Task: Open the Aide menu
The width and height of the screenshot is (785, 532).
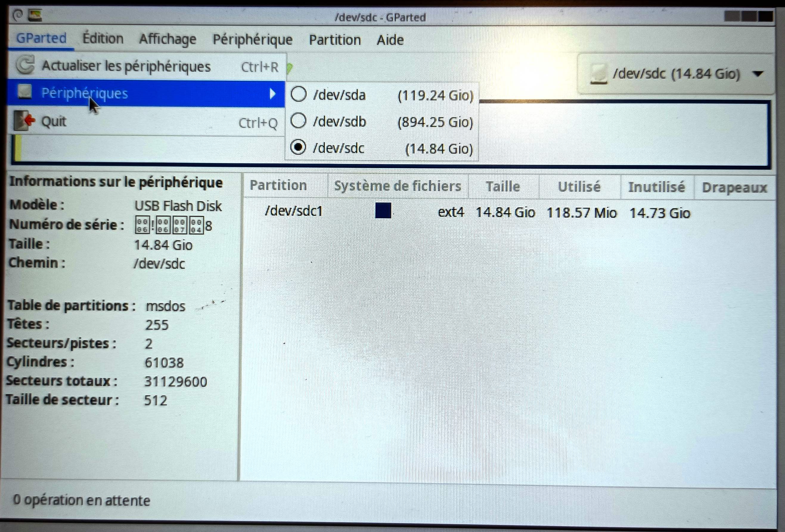Action: (390, 40)
